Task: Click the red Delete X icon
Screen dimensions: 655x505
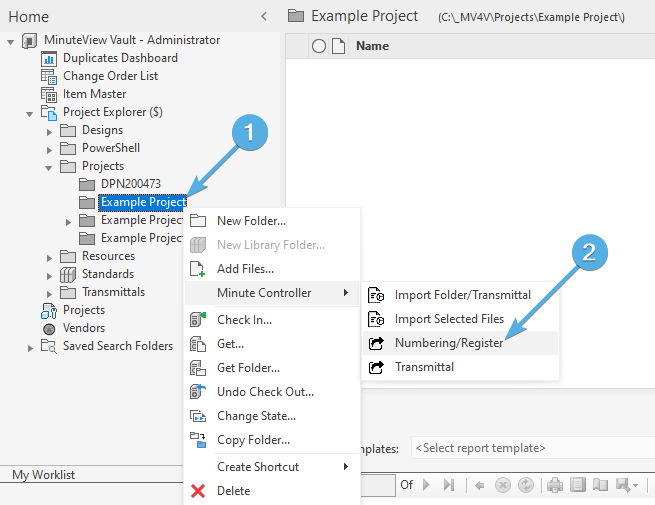Action: click(x=198, y=491)
